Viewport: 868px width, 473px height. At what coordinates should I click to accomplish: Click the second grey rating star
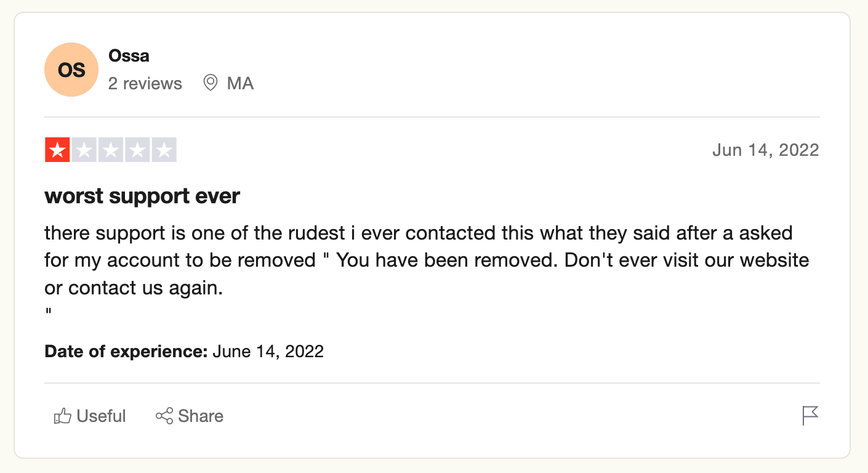point(84,150)
